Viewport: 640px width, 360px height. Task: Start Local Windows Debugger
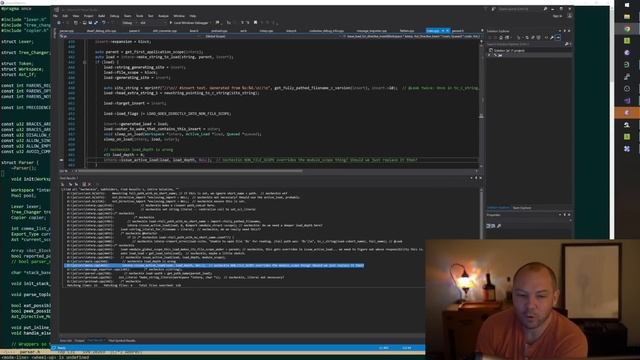(189, 23)
